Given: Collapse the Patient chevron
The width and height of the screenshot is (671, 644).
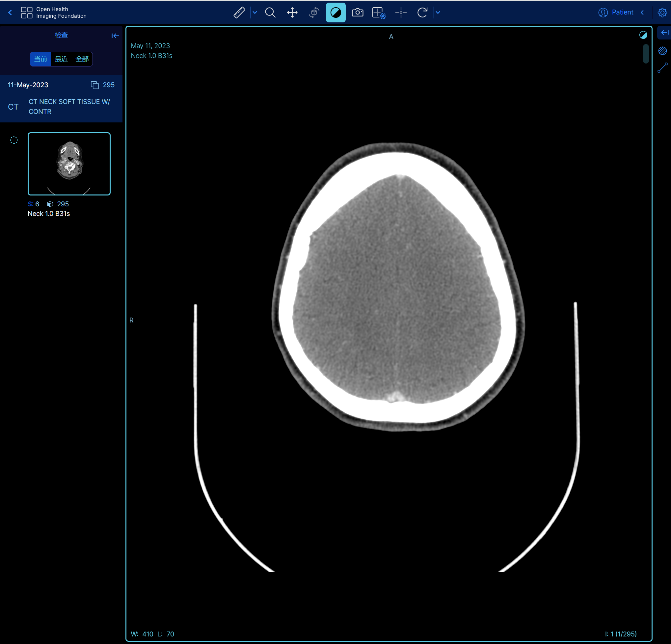Looking at the screenshot, I should point(643,13).
